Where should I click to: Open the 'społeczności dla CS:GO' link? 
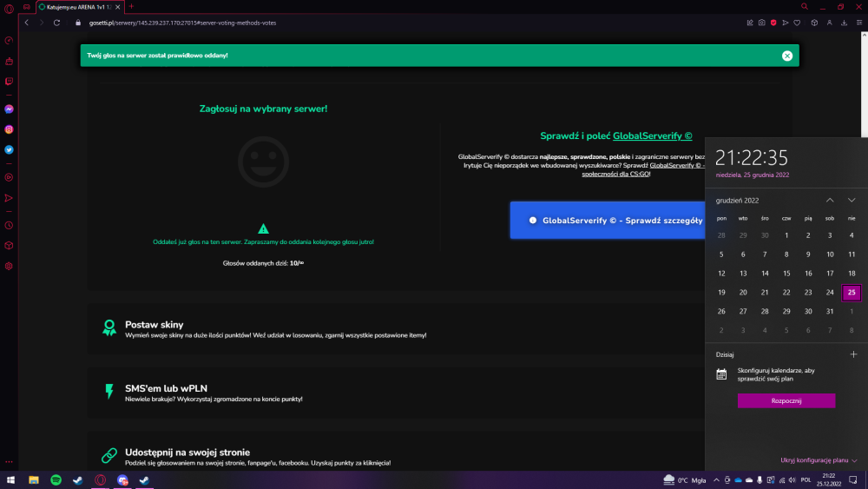point(615,174)
